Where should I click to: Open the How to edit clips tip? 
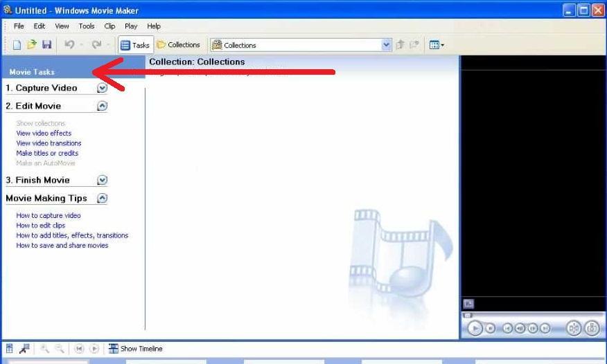pos(41,226)
